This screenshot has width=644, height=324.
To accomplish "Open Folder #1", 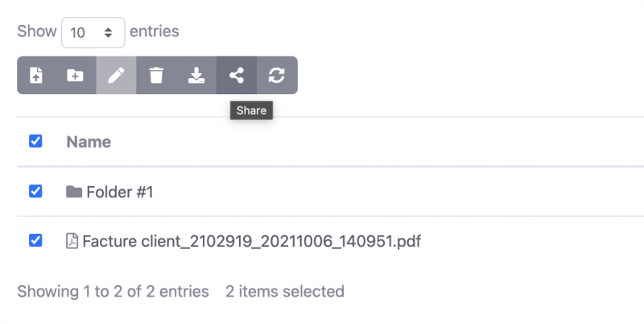I will pos(119,192).
